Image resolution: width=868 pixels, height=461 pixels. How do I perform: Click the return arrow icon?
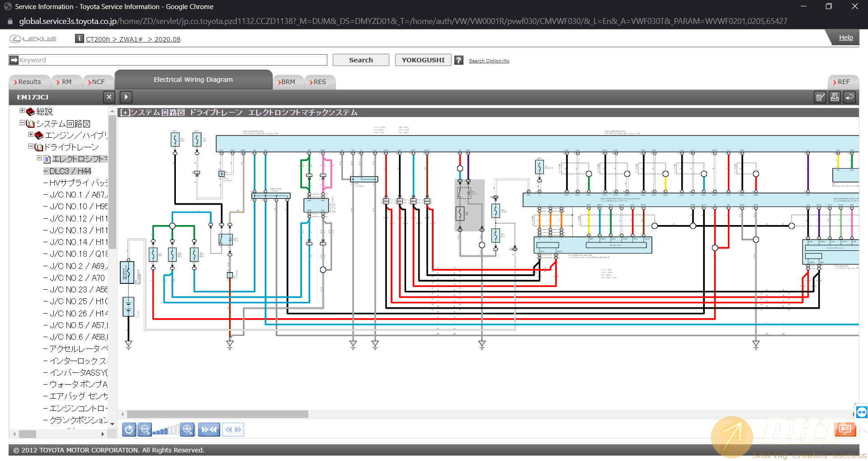(x=849, y=97)
